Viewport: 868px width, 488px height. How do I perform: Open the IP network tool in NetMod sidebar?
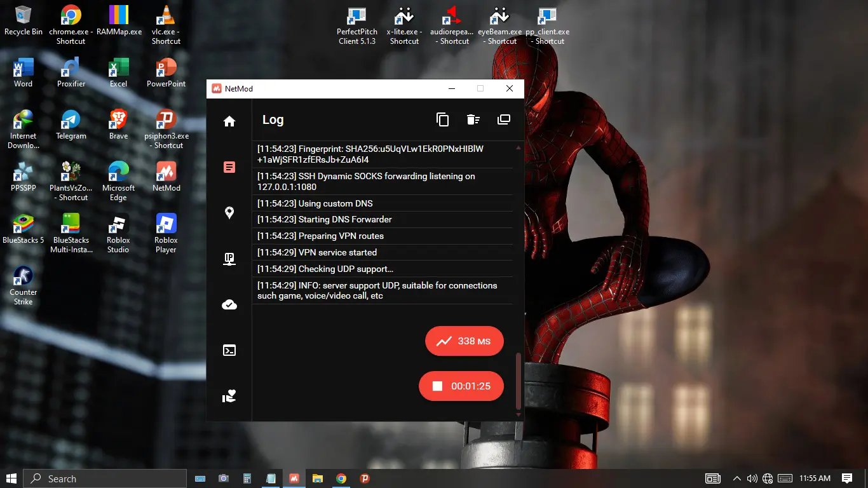coord(229,259)
